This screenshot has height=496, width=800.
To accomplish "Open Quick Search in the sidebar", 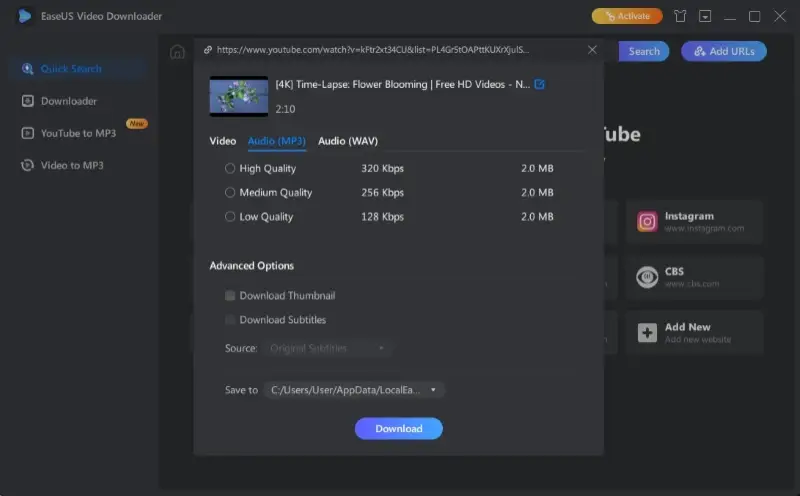I will click(x=78, y=68).
